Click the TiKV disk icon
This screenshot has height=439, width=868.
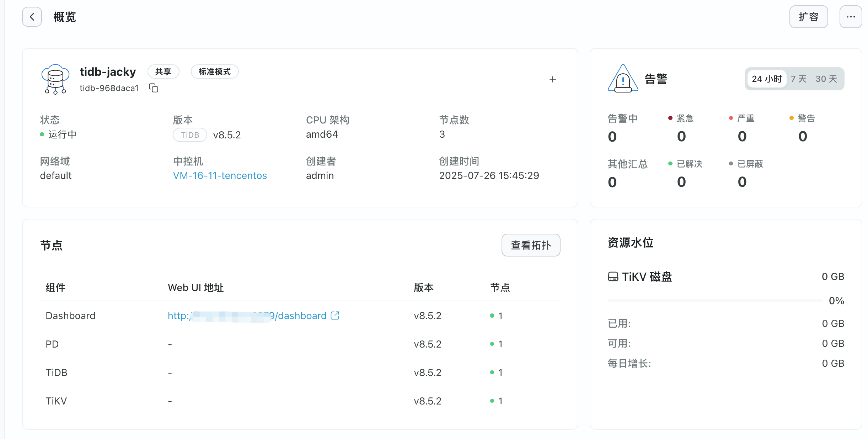tap(613, 277)
